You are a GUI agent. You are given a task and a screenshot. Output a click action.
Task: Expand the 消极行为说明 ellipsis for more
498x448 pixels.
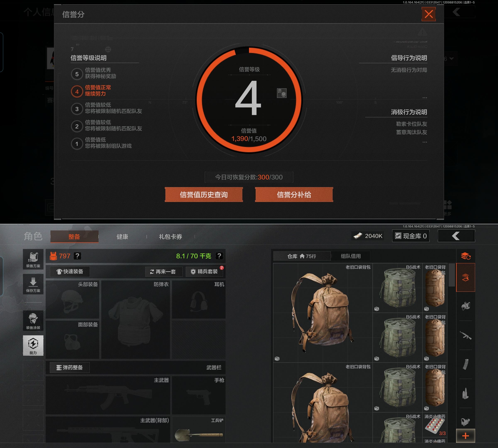[x=425, y=142]
